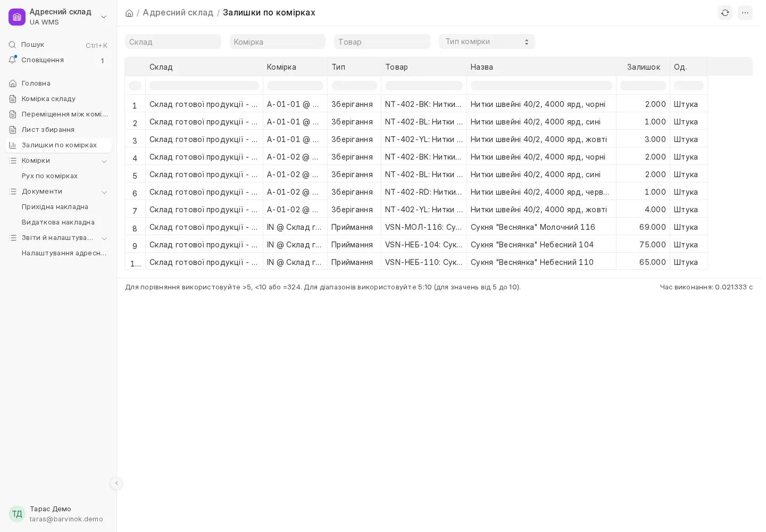
Task: Click the Тип column header
Action: click(x=354, y=67)
